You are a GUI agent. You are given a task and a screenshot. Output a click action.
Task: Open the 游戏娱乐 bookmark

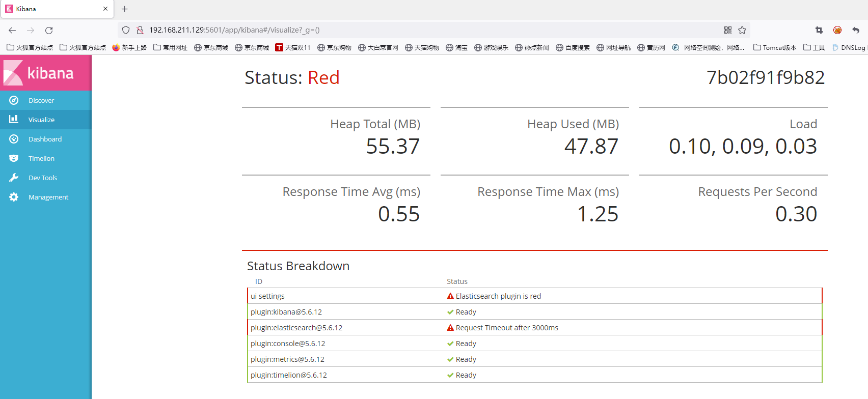click(x=491, y=47)
